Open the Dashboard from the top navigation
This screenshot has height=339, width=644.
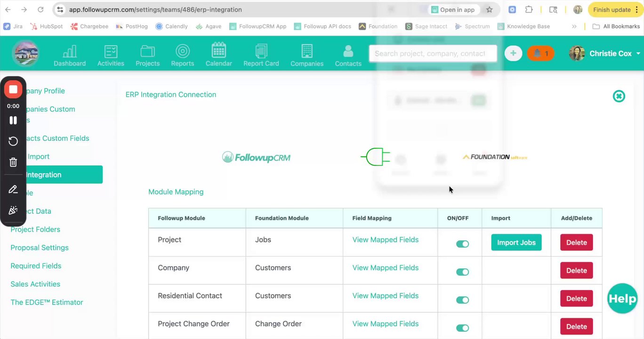click(x=70, y=56)
